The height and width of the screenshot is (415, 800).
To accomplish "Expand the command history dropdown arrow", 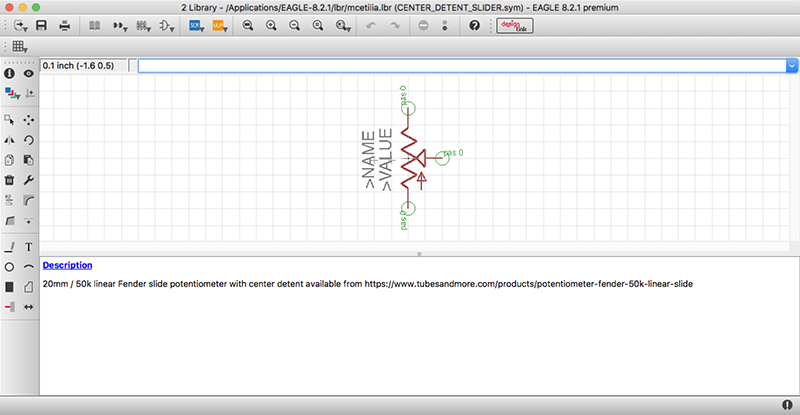I will pos(792,66).
